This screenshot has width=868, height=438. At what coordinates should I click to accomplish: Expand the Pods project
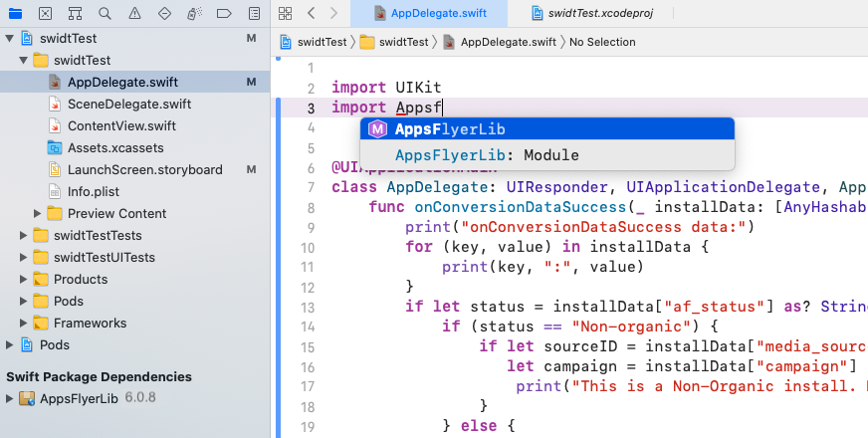tap(9, 345)
